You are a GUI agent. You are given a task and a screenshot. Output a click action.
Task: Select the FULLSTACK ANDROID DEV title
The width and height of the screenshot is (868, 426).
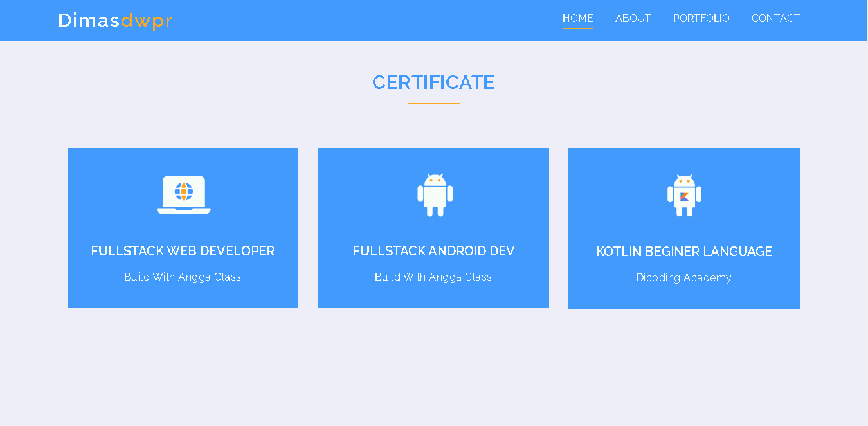[433, 251]
